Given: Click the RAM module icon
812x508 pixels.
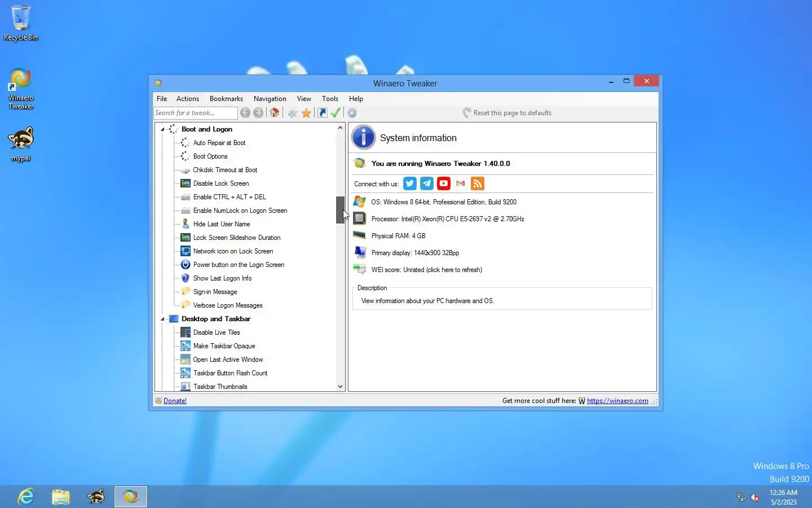Looking at the screenshot, I should tap(360, 235).
